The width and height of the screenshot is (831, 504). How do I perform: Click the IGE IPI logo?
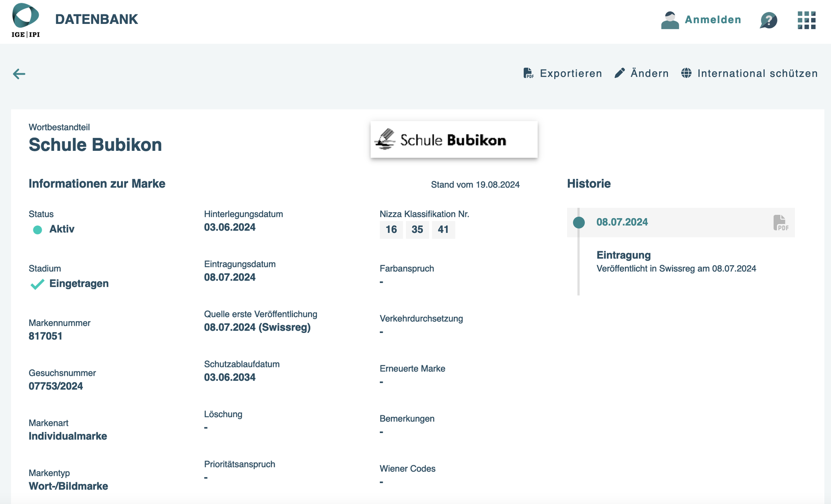click(26, 20)
